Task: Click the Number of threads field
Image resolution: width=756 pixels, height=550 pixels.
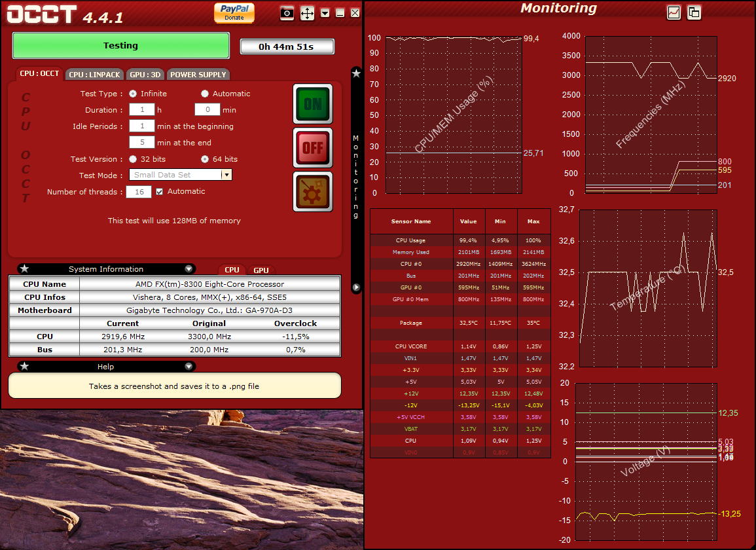Action: pyautogui.click(x=139, y=192)
